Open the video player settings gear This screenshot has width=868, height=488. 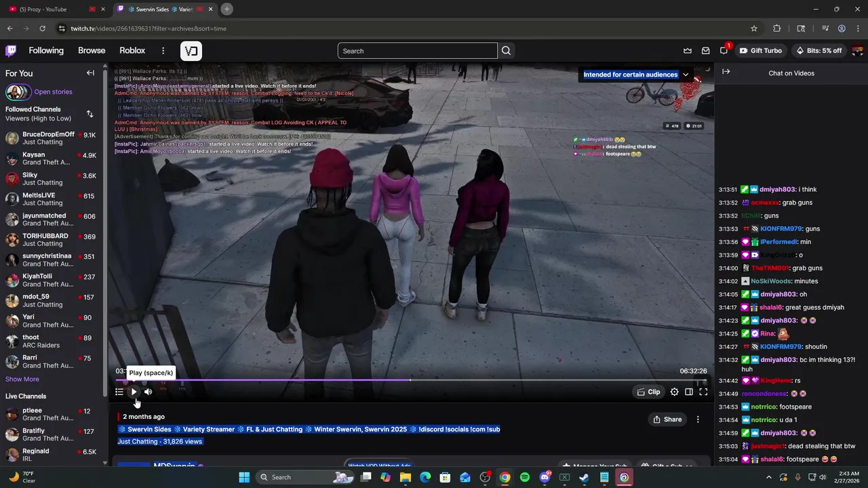[x=674, y=392]
